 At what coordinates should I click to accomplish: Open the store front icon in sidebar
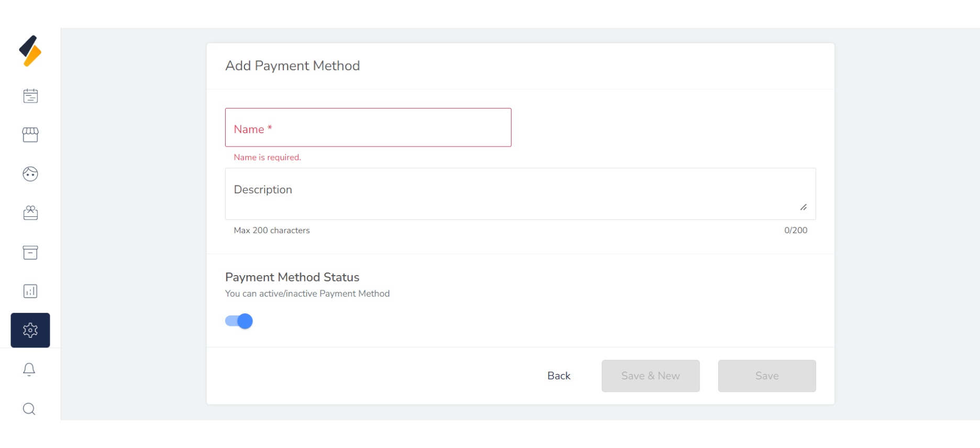coord(30,135)
